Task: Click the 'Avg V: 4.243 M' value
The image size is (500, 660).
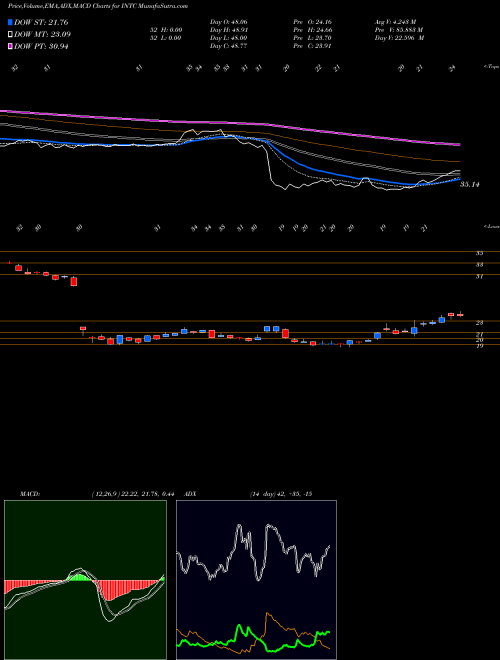Action: [396, 21]
